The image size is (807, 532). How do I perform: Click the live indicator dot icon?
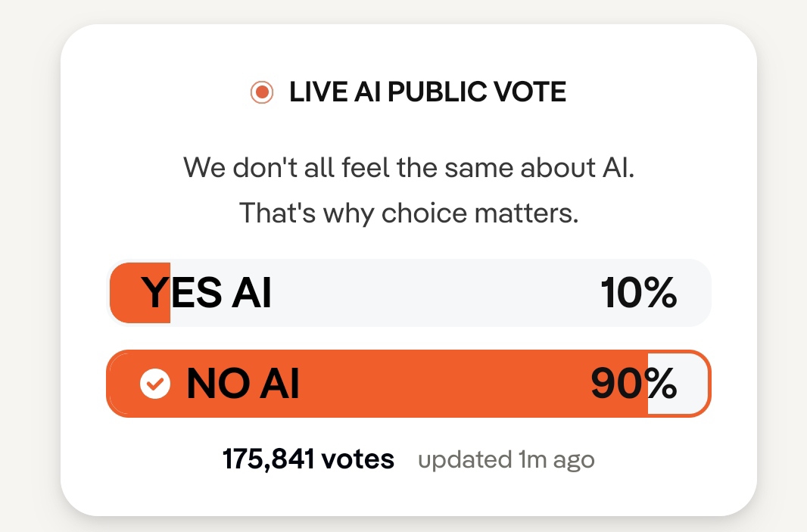[x=262, y=93]
